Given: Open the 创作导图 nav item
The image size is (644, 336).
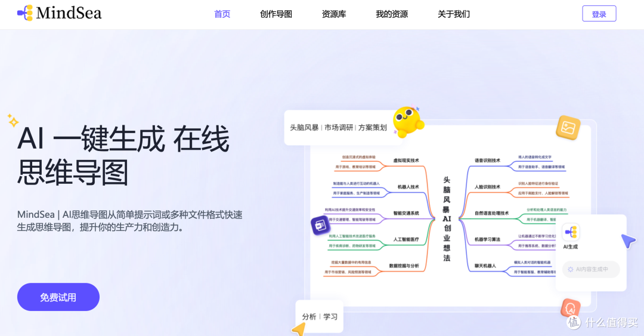Looking at the screenshot, I should (276, 14).
